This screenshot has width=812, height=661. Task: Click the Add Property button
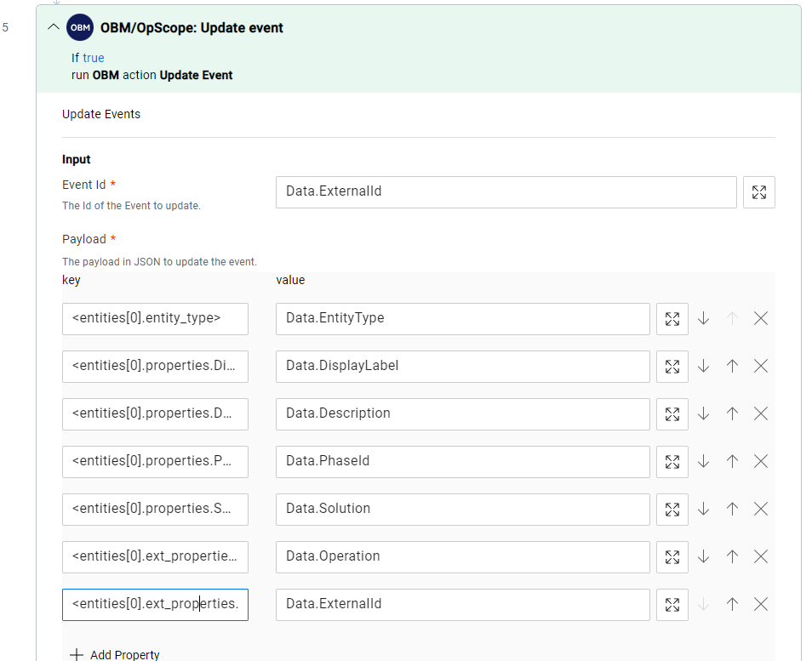coord(114,653)
